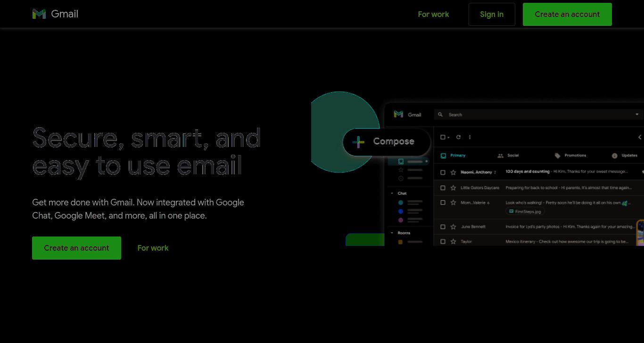
Task: Click the purple chat contact avatar
Action: [x=401, y=220]
